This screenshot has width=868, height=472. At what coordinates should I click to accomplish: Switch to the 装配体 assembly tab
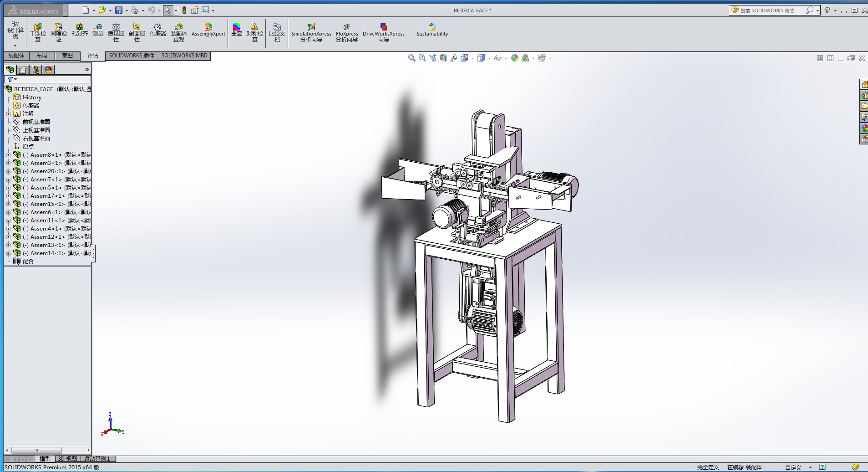pos(16,56)
